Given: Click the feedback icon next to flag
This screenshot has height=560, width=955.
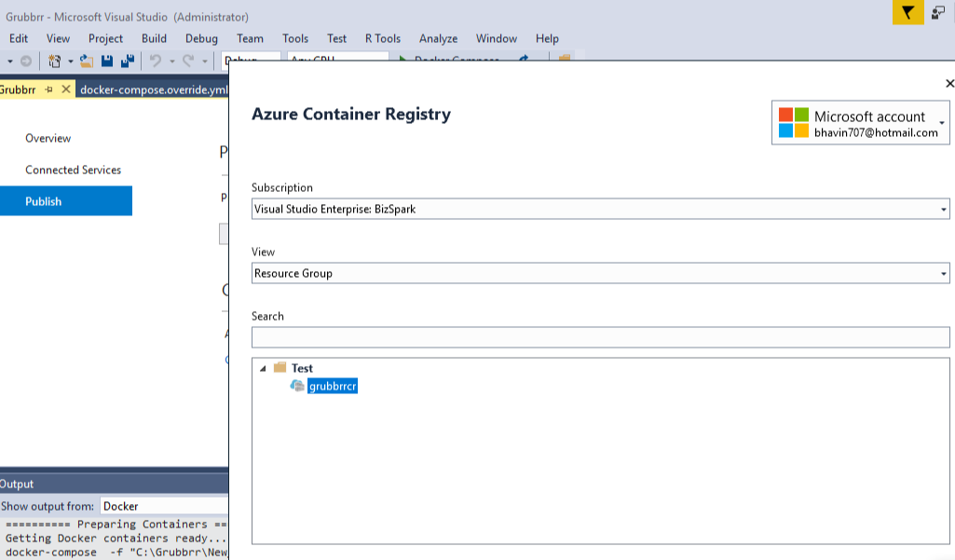Looking at the screenshot, I should pyautogui.click(x=938, y=12).
